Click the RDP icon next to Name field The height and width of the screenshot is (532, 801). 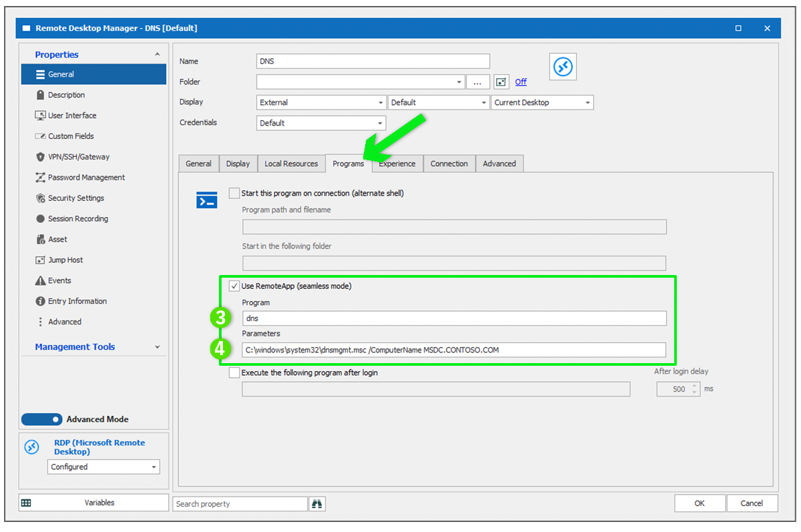click(x=563, y=67)
